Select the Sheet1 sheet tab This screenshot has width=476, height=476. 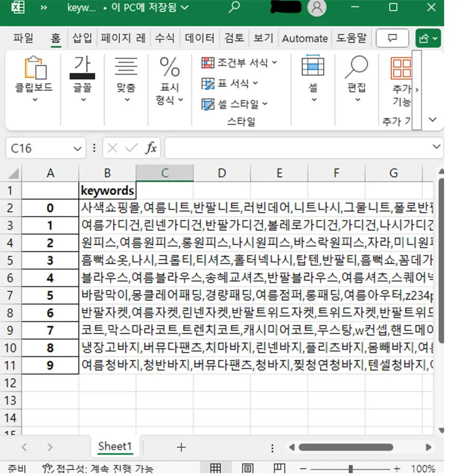click(115, 446)
